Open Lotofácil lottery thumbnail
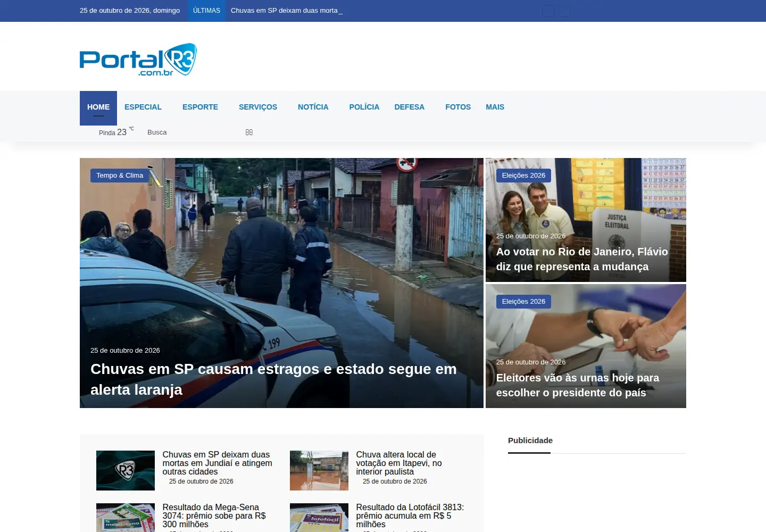The width and height of the screenshot is (766, 532). click(319, 518)
